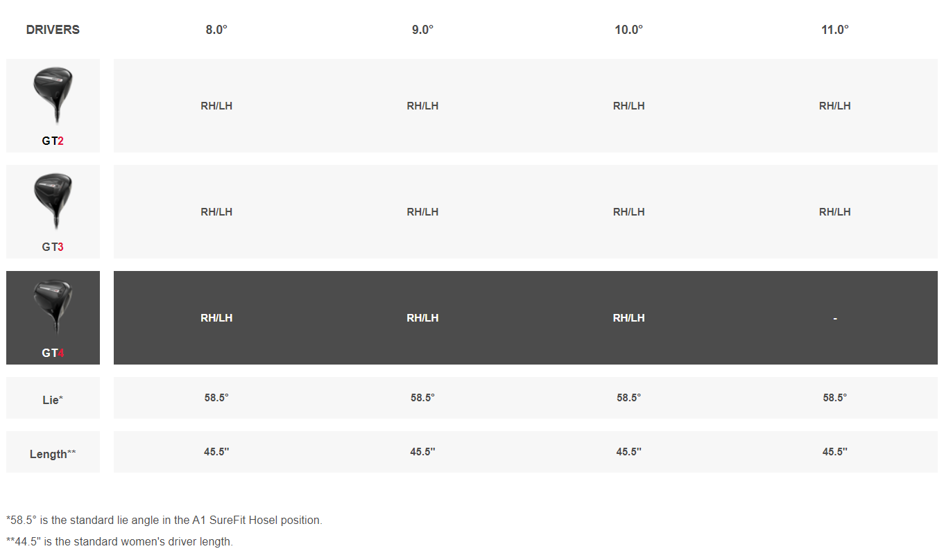Click the 58.5° lie value under 9.0°
The width and height of the screenshot is (944, 560).
[422, 398]
